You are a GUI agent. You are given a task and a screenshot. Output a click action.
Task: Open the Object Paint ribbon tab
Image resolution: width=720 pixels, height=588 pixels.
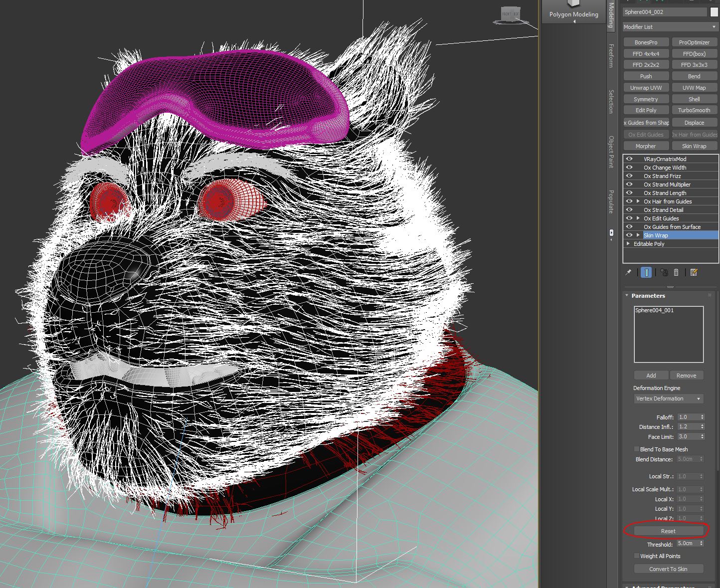point(611,151)
